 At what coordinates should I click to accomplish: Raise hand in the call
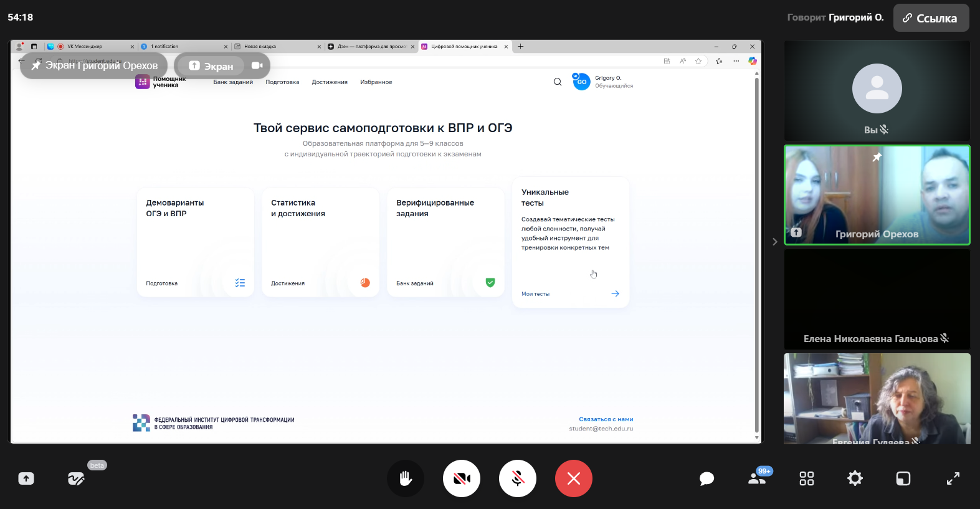click(406, 478)
